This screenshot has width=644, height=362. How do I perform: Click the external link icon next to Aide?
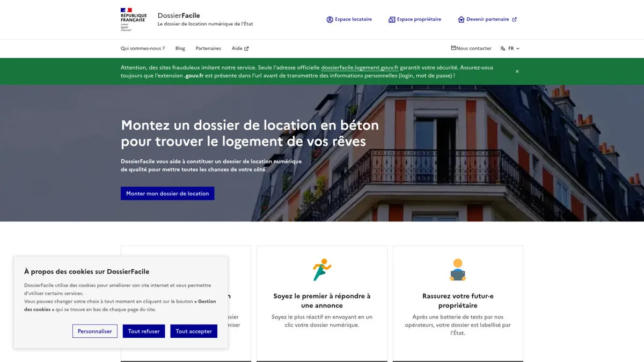(246, 48)
